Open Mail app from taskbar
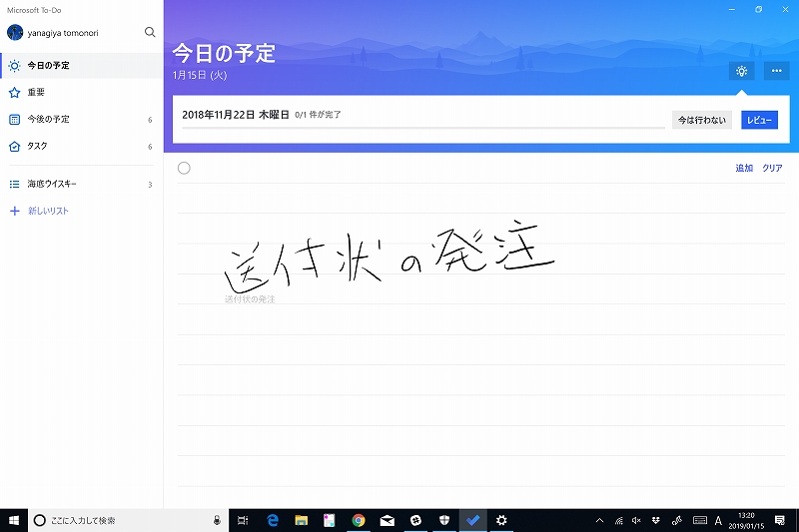The image size is (799, 532). (x=387, y=520)
